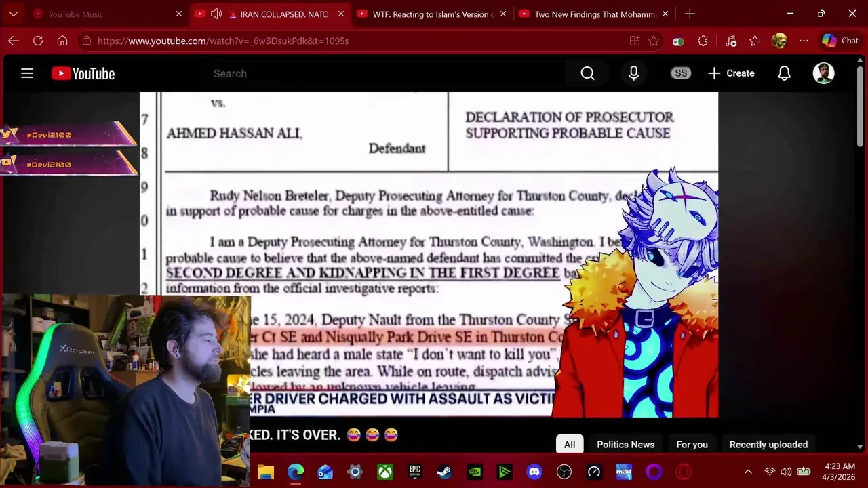Open the Edge settings and more menu
868x488 pixels.
(x=804, y=41)
